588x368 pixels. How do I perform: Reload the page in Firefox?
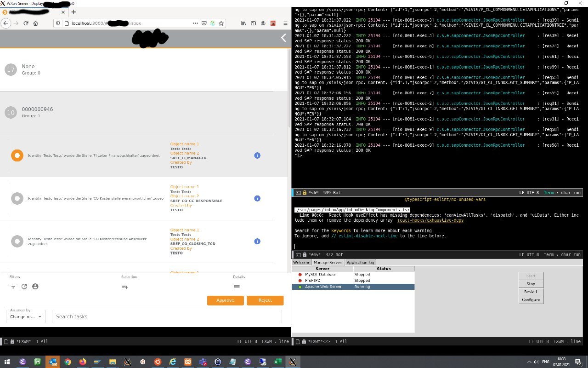(x=26, y=23)
